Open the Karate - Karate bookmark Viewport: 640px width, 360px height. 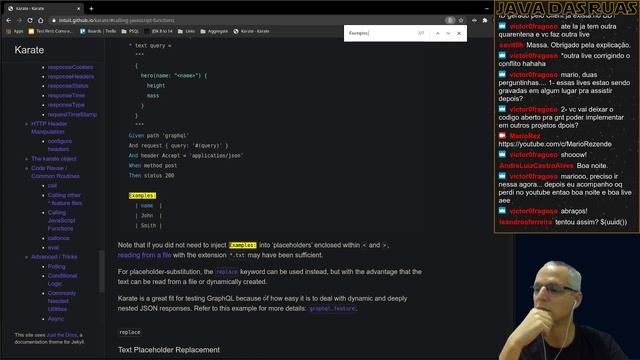pos(251,31)
